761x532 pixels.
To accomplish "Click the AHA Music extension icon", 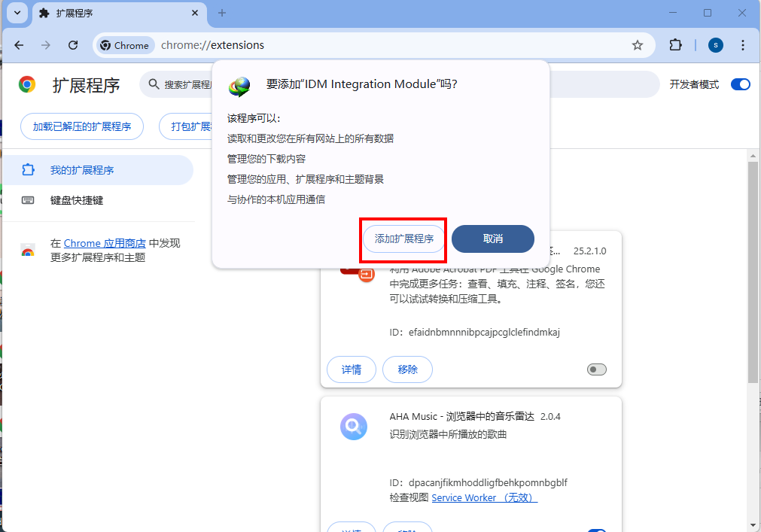I will (353, 427).
